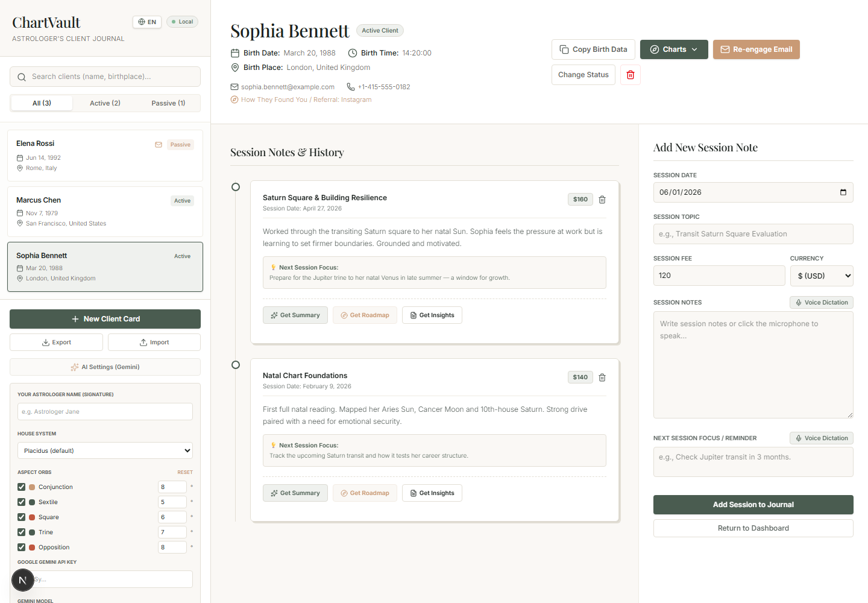The width and height of the screenshot is (868, 603).
Task: Delete the Saturn Square session note
Action: 602,200
